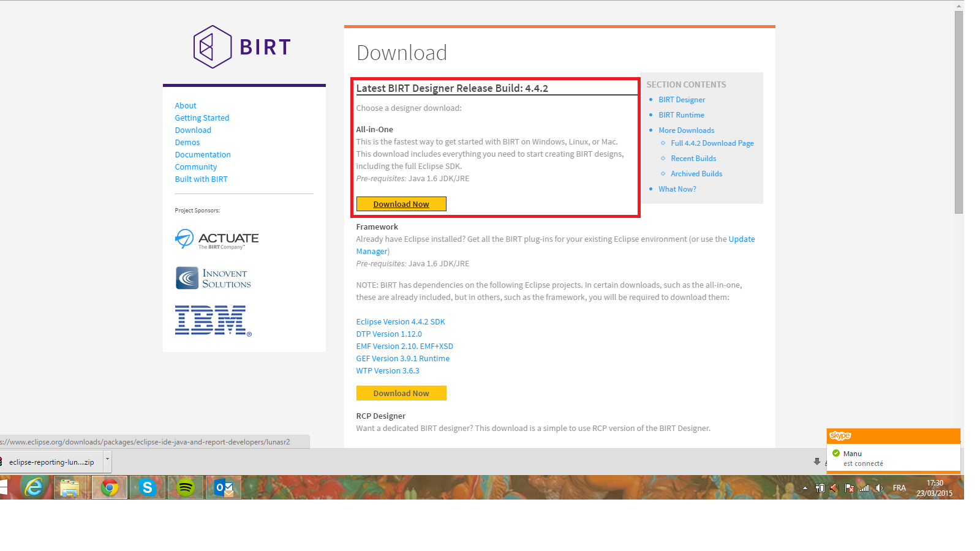Open the eclipse-reporting-lun zip download item

[51, 462]
